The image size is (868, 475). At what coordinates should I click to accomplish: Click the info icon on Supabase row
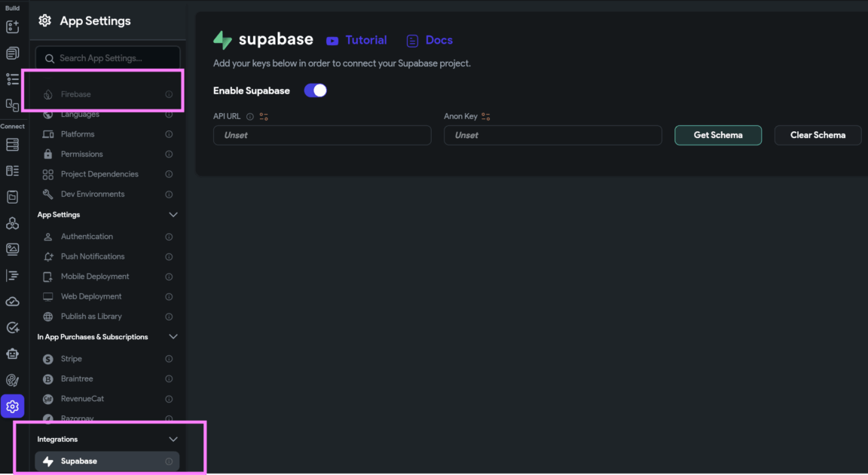pyautogui.click(x=169, y=461)
